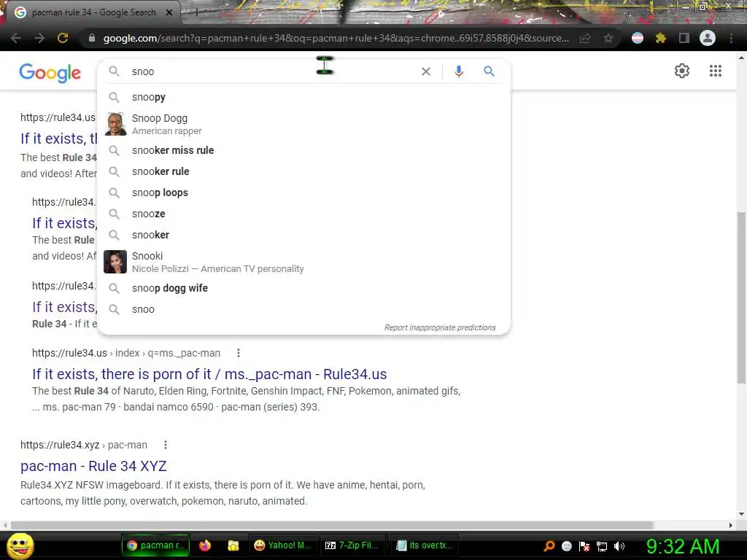Click the Snoop Dogg thumbnail photo
Image resolution: width=747 pixels, height=560 pixels.
click(115, 124)
